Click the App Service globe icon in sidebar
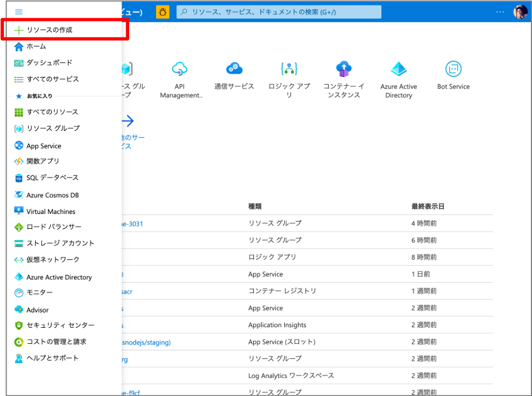 pyautogui.click(x=19, y=146)
